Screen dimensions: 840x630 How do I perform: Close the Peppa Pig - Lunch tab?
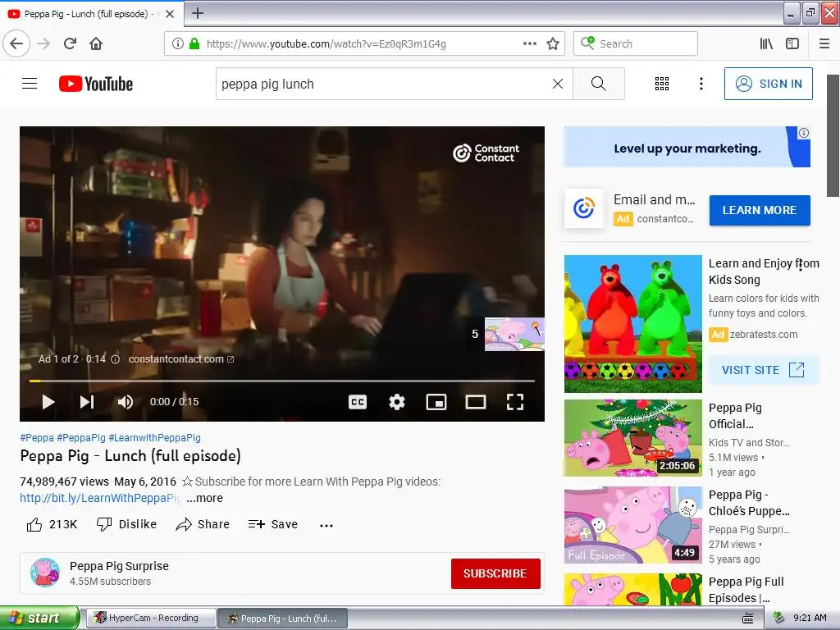tap(169, 14)
